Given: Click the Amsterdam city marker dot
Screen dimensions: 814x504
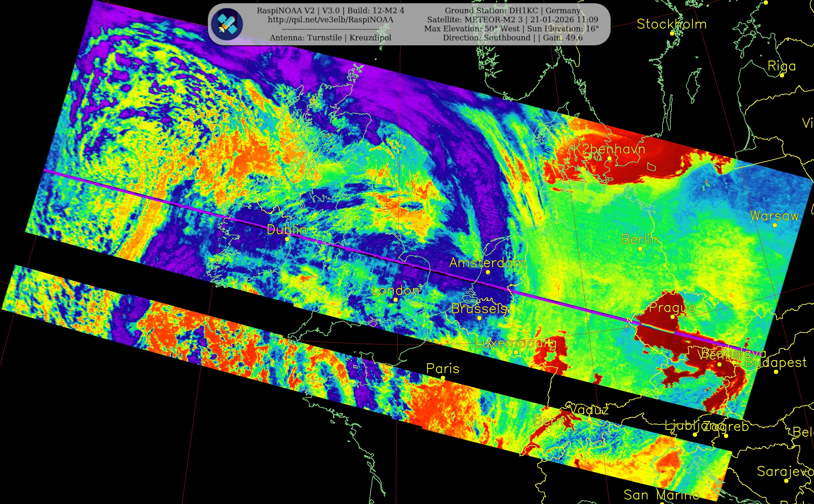Looking at the screenshot, I should coord(488,272).
